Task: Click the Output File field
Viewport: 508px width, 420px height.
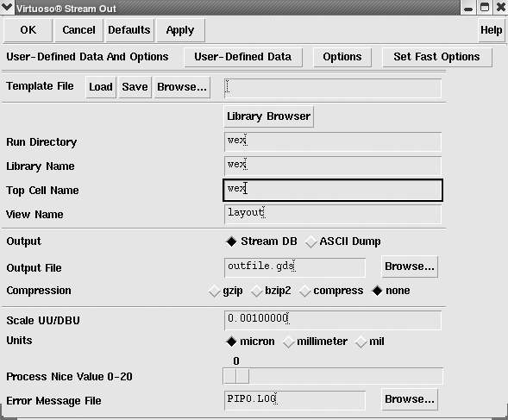Action: point(295,267)
